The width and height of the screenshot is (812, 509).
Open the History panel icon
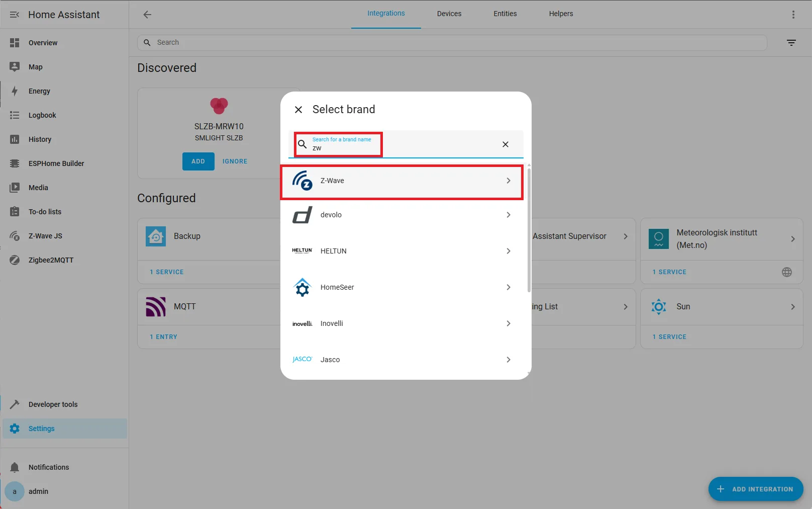coord(15,139)
